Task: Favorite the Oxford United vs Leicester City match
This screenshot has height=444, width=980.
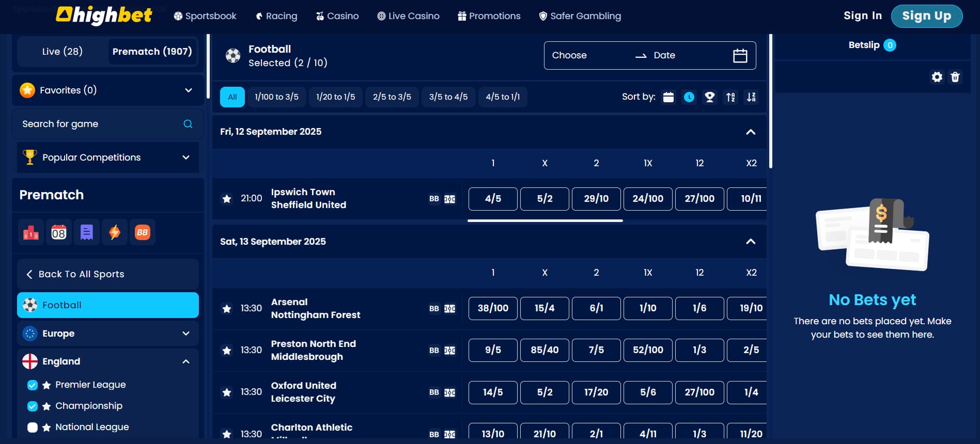Action: 227,392
